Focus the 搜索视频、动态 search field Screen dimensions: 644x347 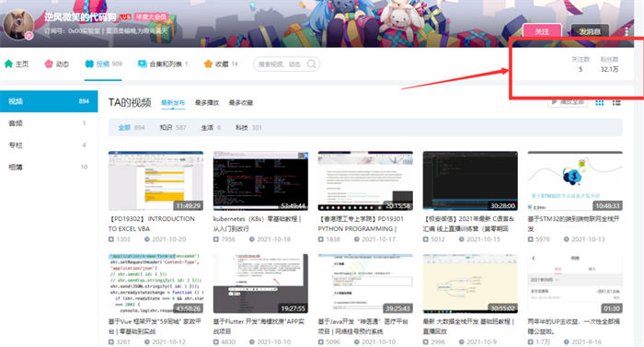point(286,64)
